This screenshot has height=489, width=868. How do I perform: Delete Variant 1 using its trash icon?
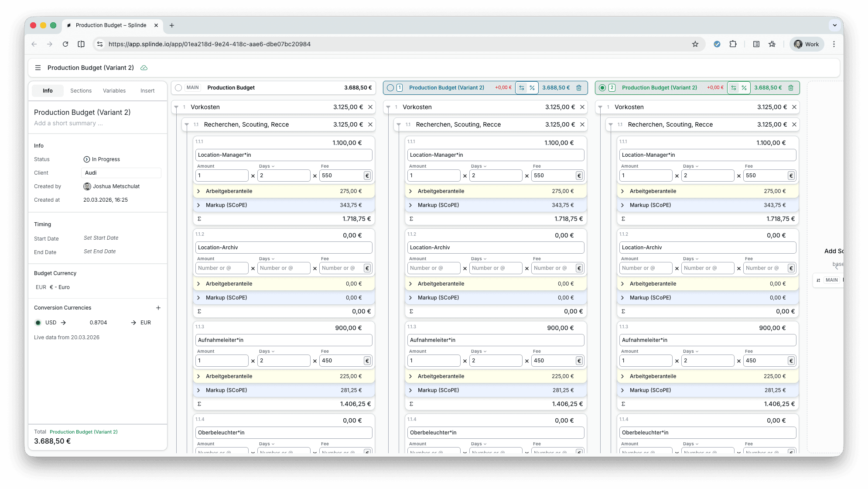(579, 88)
